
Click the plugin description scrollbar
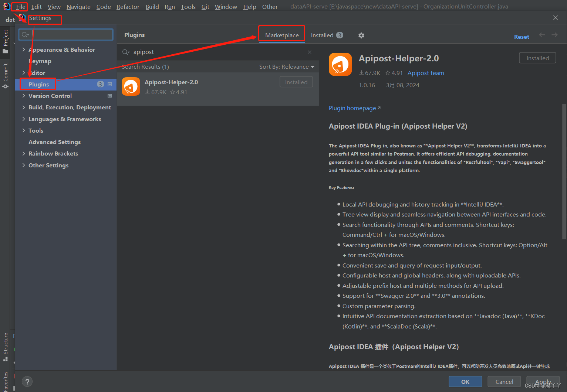tap(564, 171)
